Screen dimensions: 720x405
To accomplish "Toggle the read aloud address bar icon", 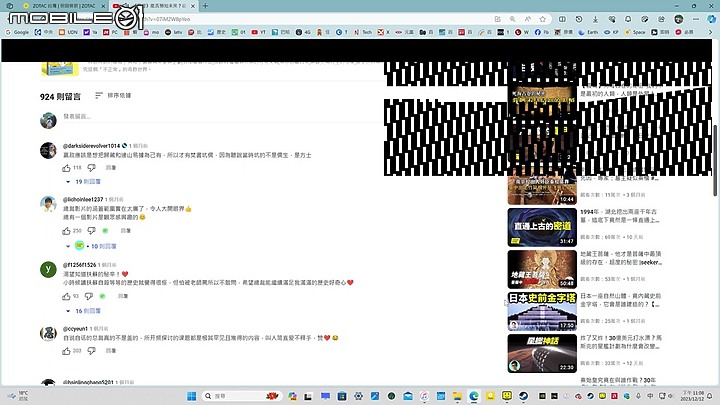I will tap(528, 19).
